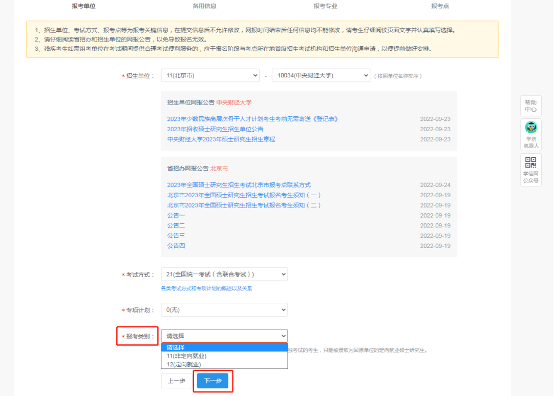Click the first line of the yellow notice
This screenshot has width=554, height=396.
(x=245, y=30)
